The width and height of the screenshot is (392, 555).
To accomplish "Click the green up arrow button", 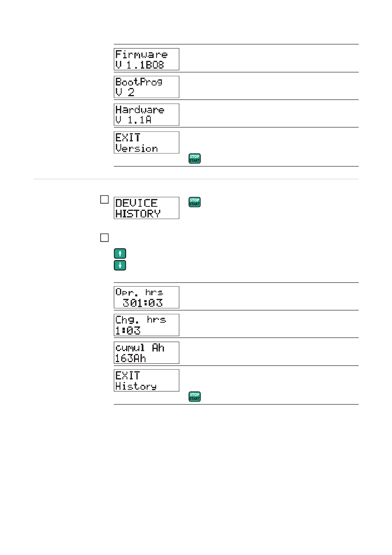I will (120, 253).
